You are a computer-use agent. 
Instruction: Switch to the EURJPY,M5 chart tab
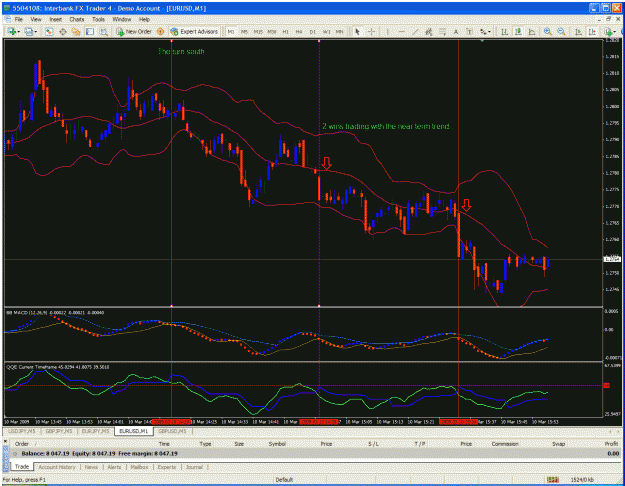tap(96, 431)
